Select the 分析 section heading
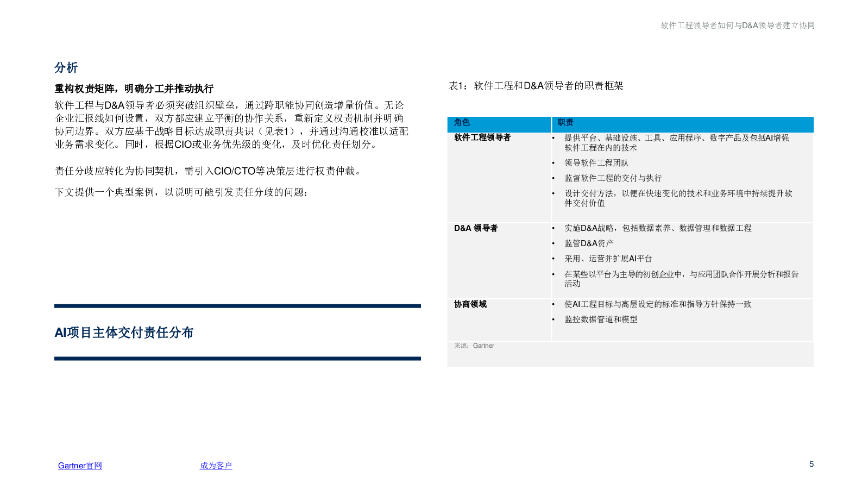The width and height of the screenshot is (868, 489). click(66, 68)
